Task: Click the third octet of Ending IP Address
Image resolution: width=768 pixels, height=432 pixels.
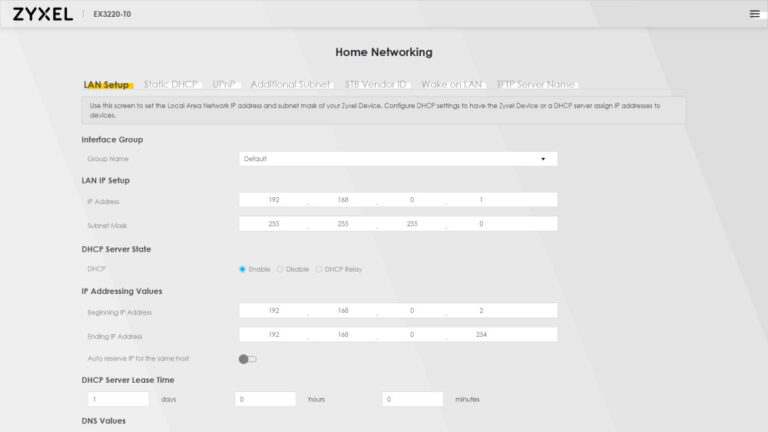Action: tap(412, 335)
